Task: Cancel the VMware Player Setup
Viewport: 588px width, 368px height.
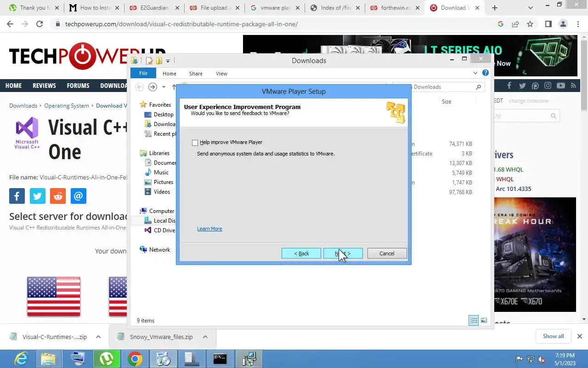Action: pyautogui.click(x=387, y=253)
